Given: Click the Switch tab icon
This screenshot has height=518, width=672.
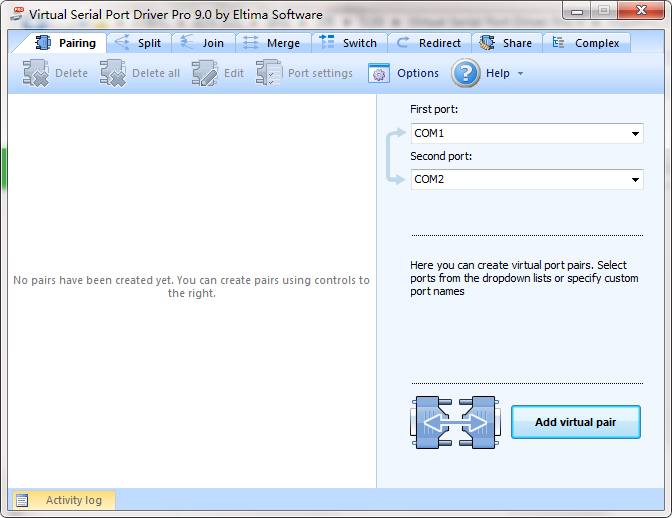Looking at the screenshot, I should pyautogui.click(x=327, y=42).
